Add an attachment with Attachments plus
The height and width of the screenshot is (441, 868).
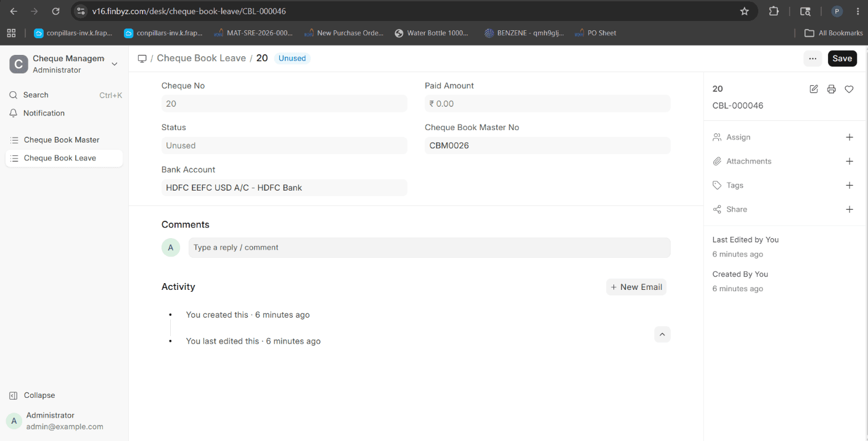[850, 161]
